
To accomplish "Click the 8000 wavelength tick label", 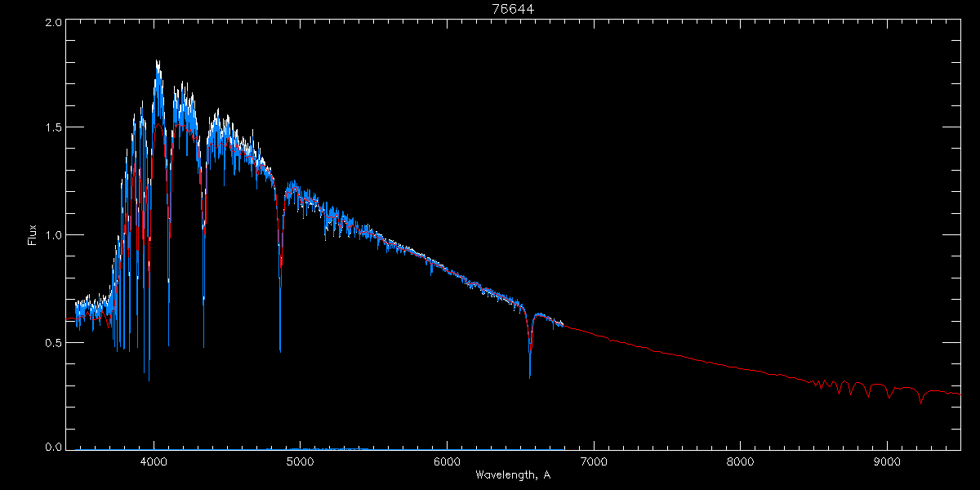I will point(740,461).
